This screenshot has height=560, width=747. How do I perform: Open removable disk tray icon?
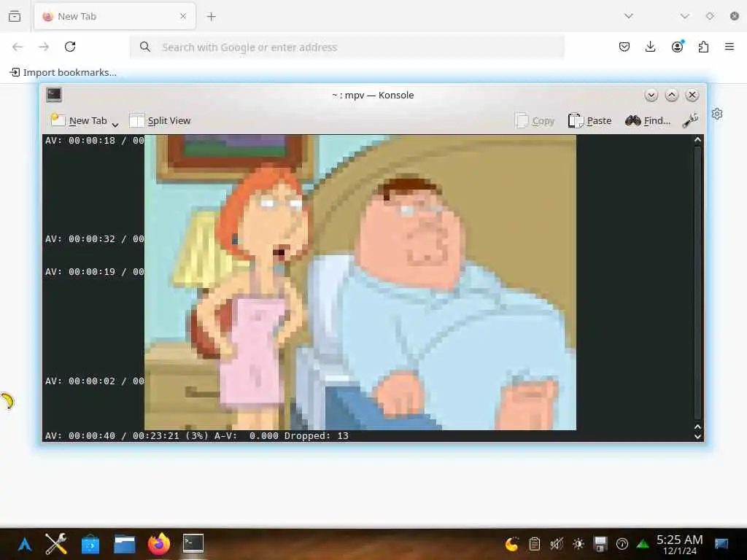pyautogui.click(x=600, y=543)
